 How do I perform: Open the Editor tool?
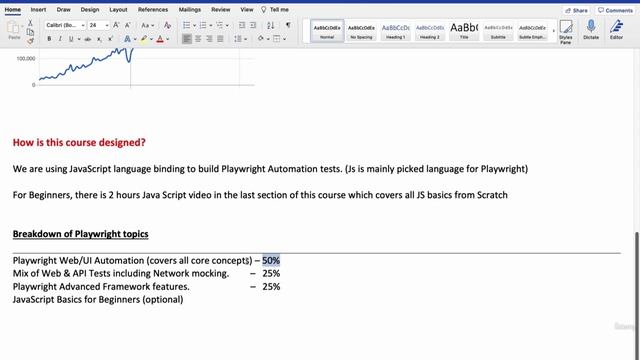coord(616,29)
